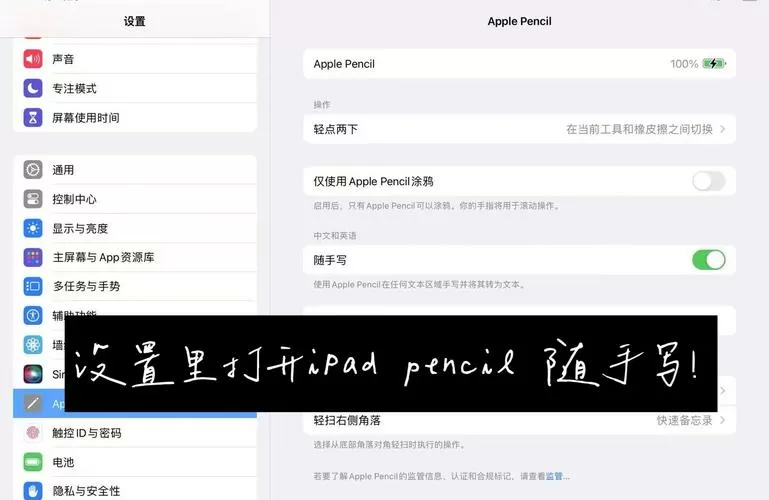769x500 pixels.
Task: Tap the 轻扫右侧角落 row label
Action: pos(347,420)
